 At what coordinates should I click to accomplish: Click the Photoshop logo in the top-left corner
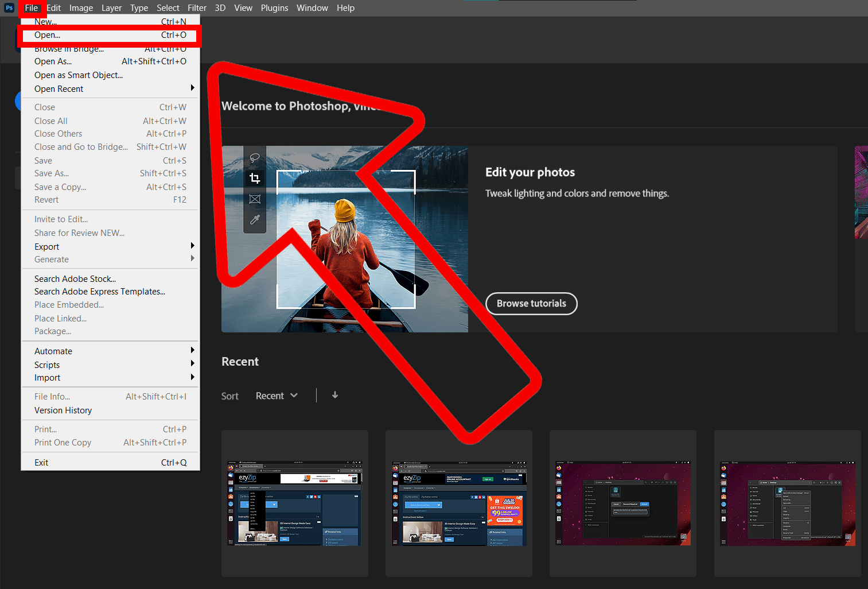(9, 7)
